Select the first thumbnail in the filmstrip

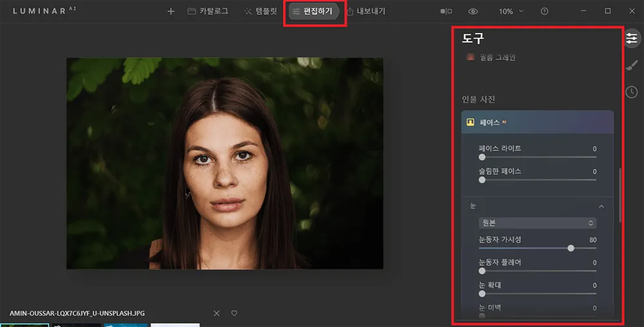[24, 324]
